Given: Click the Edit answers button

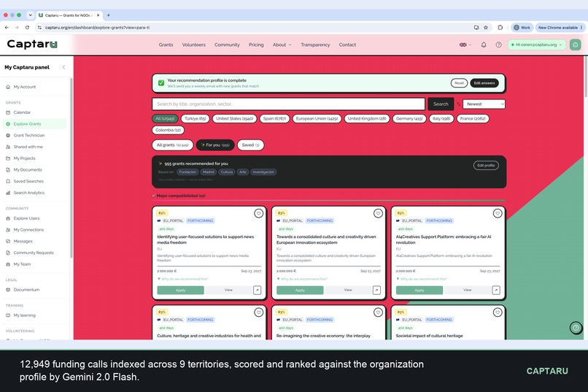Looking at the screenshot, I should pos(484,83).
